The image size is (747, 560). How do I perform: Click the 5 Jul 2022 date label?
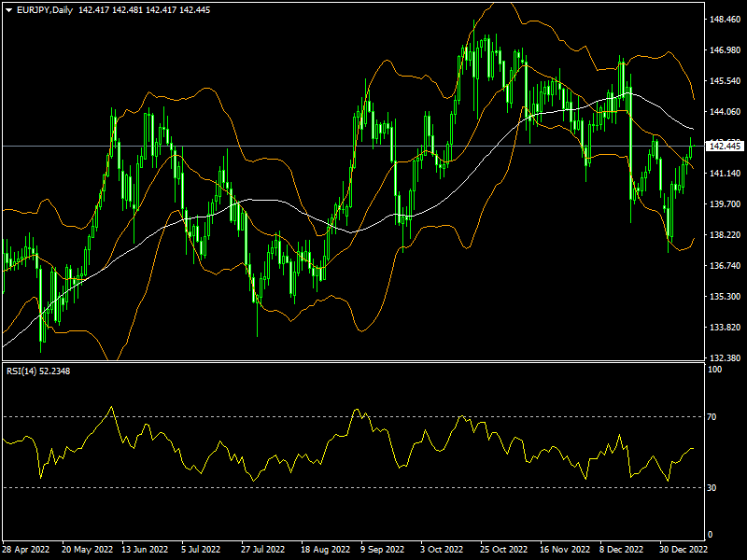(201, 550)
